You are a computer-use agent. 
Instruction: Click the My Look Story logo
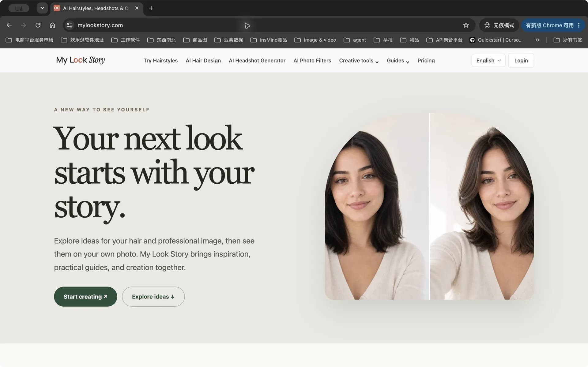80,60
